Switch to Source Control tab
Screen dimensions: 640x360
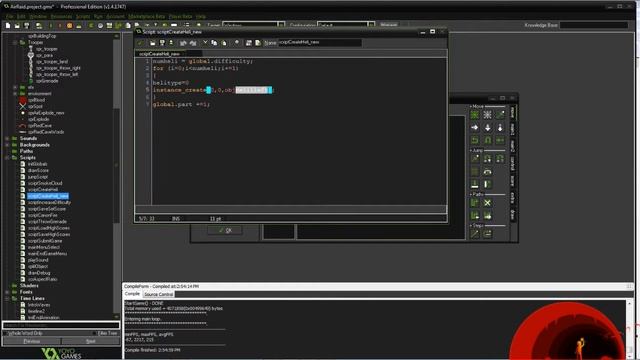[x=158, y=294]
